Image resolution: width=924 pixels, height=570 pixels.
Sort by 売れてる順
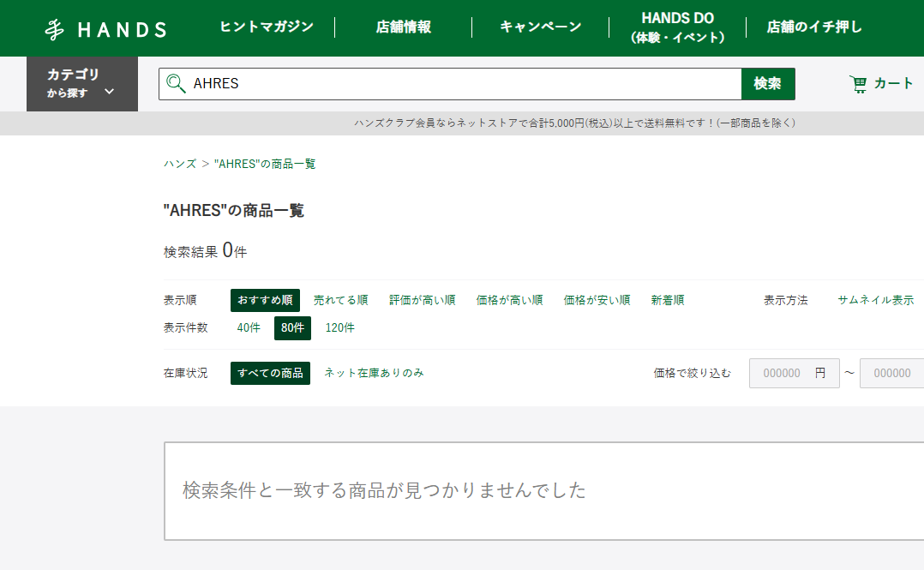(x=340, y=300)
